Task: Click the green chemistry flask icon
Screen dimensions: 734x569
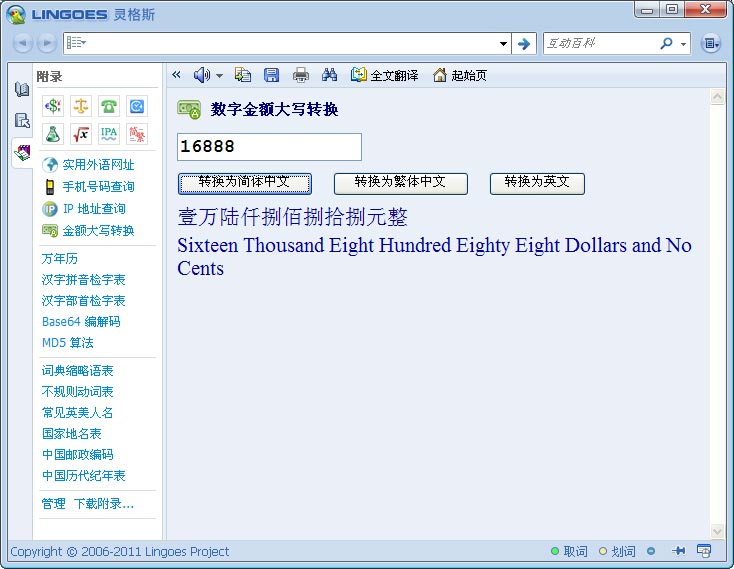Action: click(53, 134)
